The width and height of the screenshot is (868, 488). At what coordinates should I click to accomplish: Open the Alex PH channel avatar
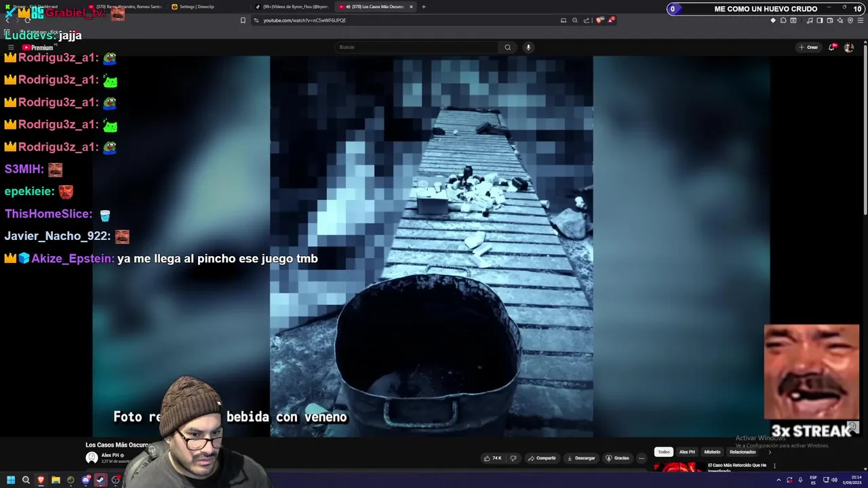[x=92, y=457]
